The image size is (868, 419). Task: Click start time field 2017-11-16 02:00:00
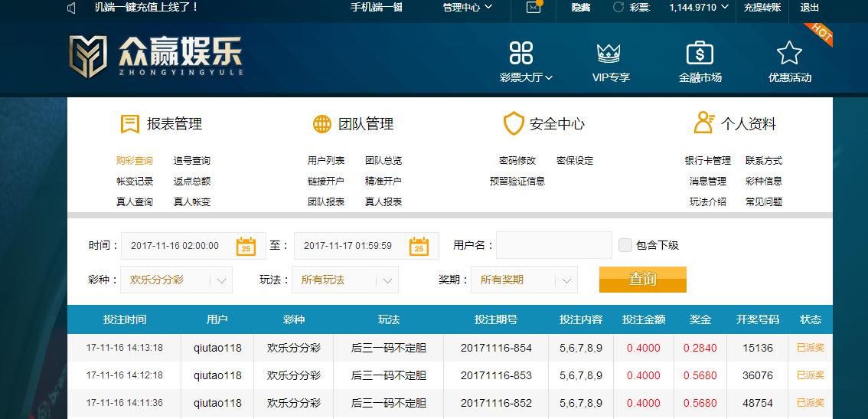coord(194,246)
